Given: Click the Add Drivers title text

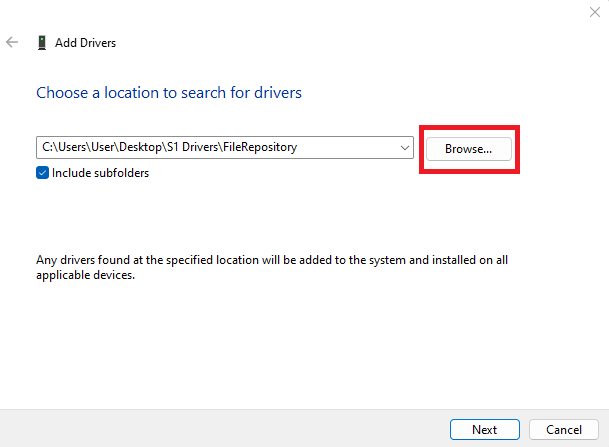Looking at the screenshot, I should [x=85, y=43].
